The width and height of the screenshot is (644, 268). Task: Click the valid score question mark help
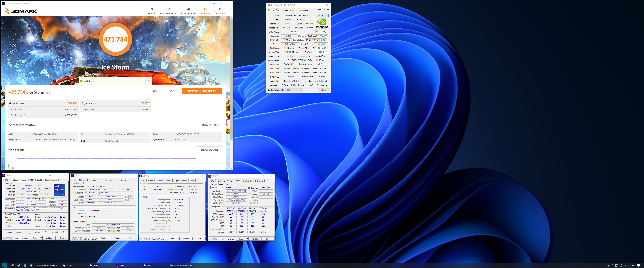tap(148, 81)
